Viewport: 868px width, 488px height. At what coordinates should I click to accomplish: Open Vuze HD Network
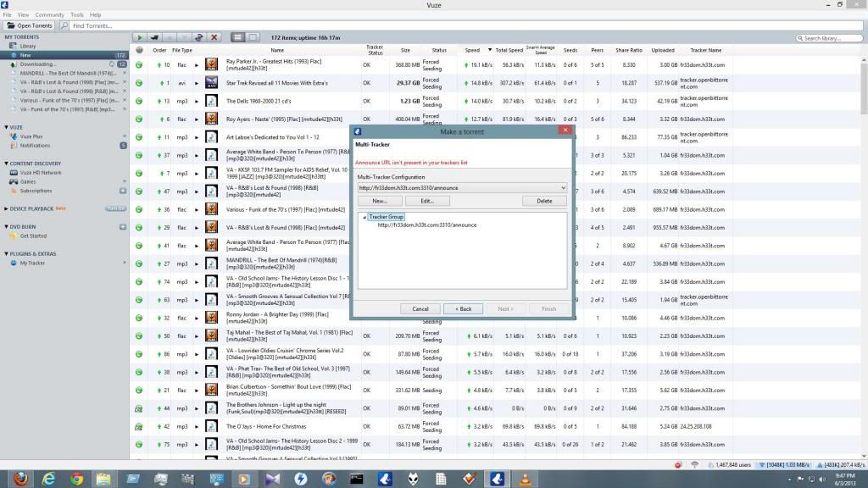[41, 173]
